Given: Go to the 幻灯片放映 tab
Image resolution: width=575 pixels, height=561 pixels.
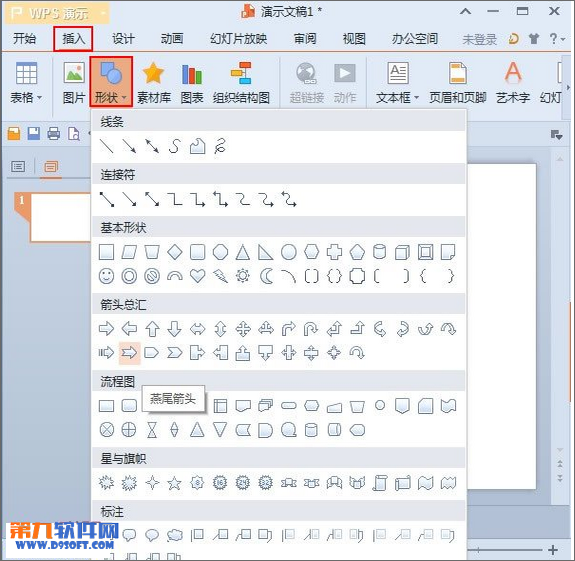Looking at the screenshot, I should tap(238, 38).
